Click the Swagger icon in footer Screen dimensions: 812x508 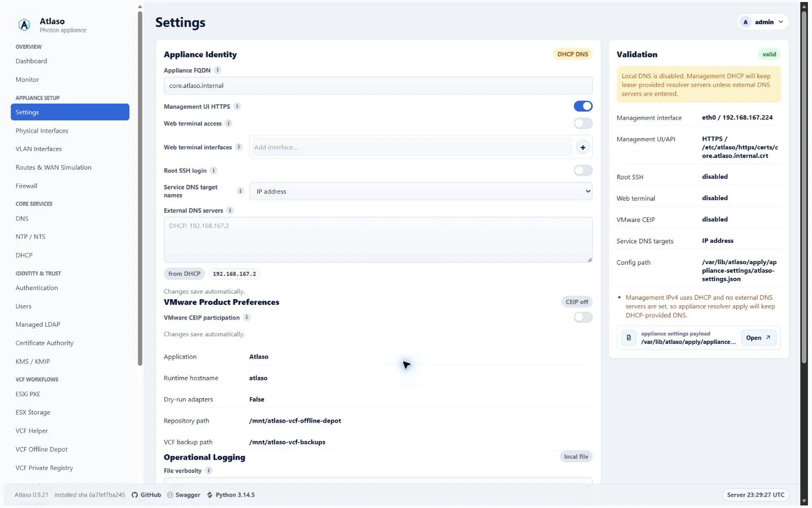(x=170, y=495)
